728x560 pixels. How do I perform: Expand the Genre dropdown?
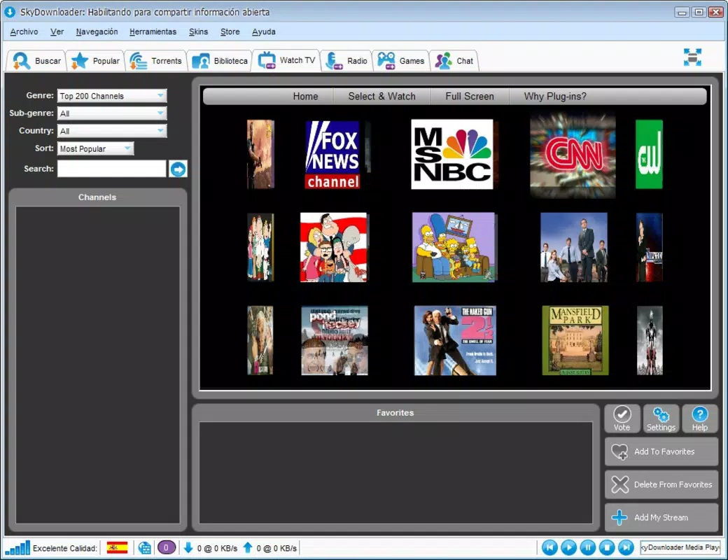click(x=112, y=96)
